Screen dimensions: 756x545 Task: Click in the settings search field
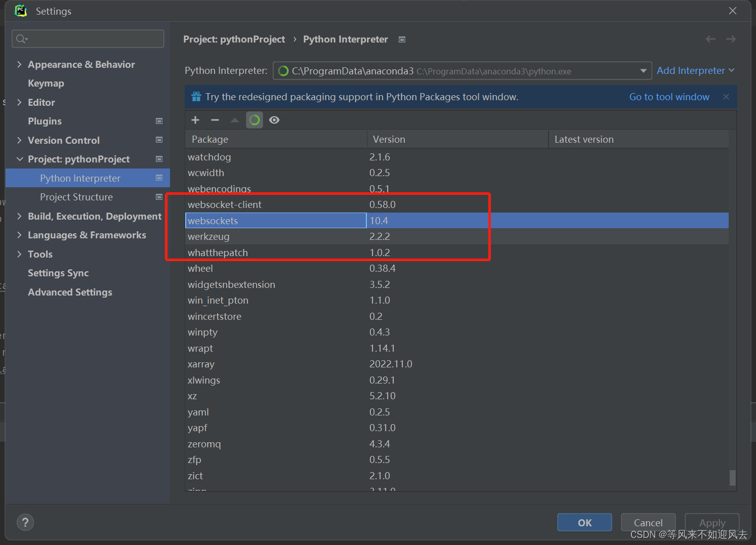(88, 39)
